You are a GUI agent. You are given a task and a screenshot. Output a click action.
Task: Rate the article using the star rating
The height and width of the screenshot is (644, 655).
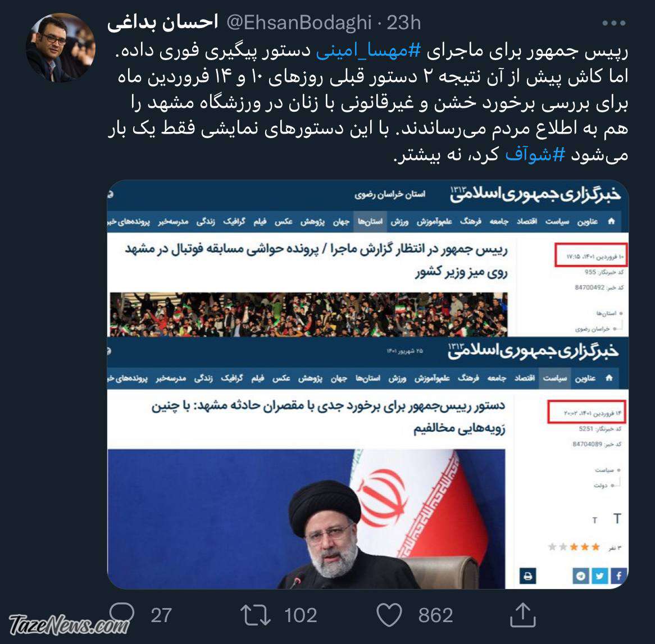click(x=574, y=547)
